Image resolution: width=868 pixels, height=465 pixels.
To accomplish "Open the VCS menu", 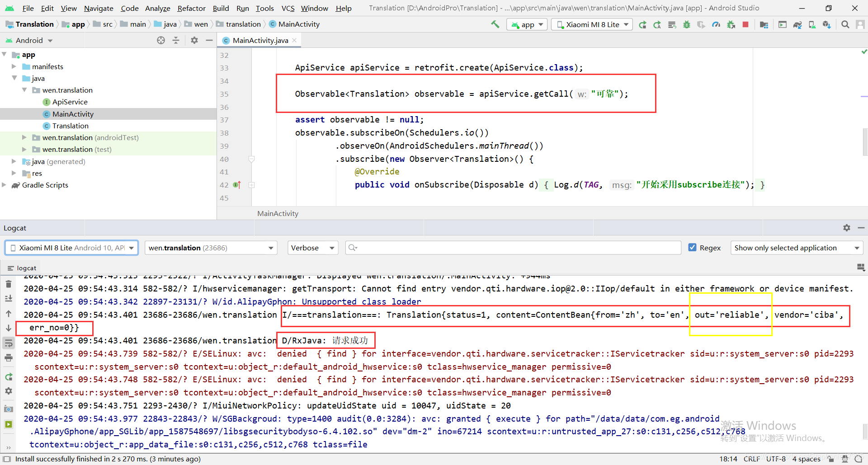I will pos(288,8).
